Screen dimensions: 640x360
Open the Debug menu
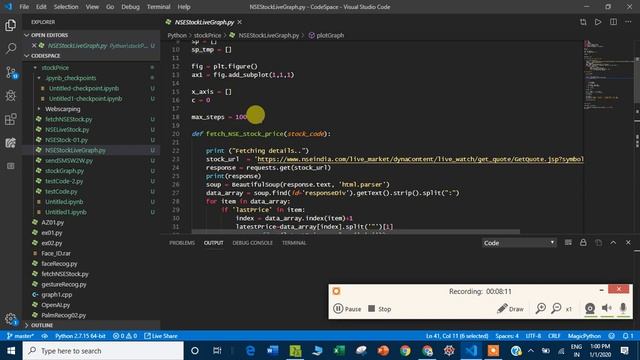point(130,7)
